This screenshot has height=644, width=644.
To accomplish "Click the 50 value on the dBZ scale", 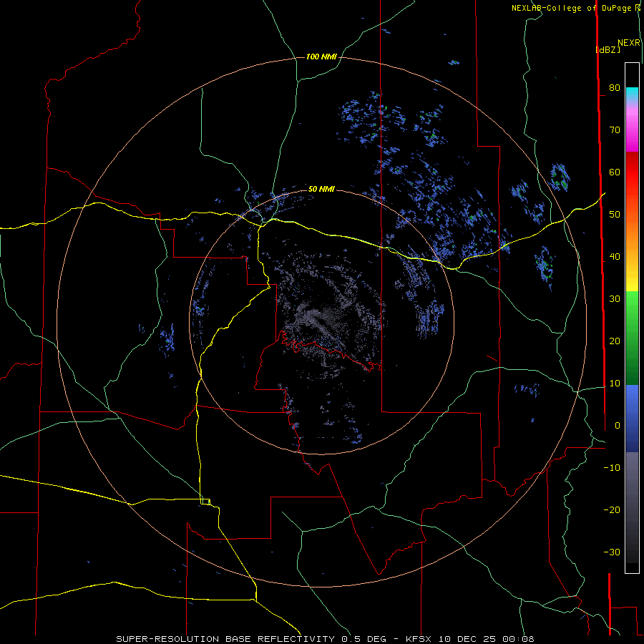I will [615, 215].
